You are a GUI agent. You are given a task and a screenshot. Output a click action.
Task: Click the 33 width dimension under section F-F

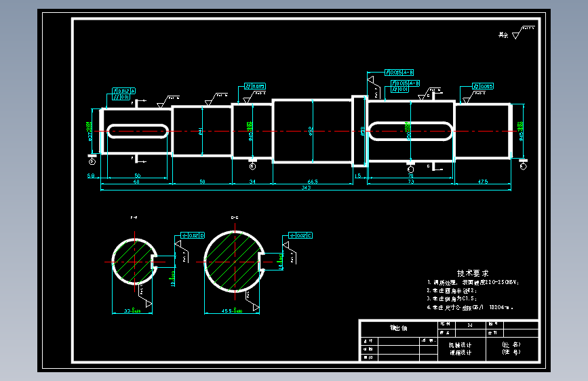[x=132, y=311]
